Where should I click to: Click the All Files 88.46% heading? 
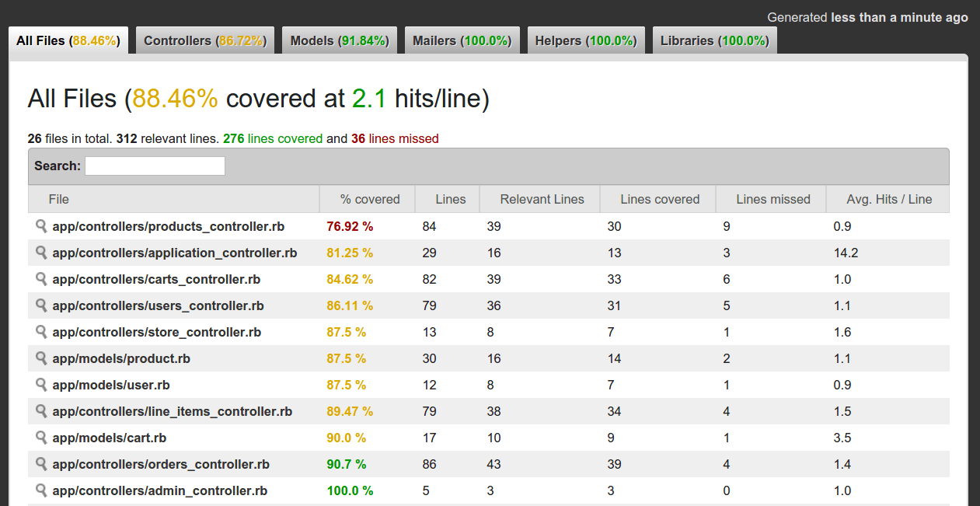click(259, 99)
